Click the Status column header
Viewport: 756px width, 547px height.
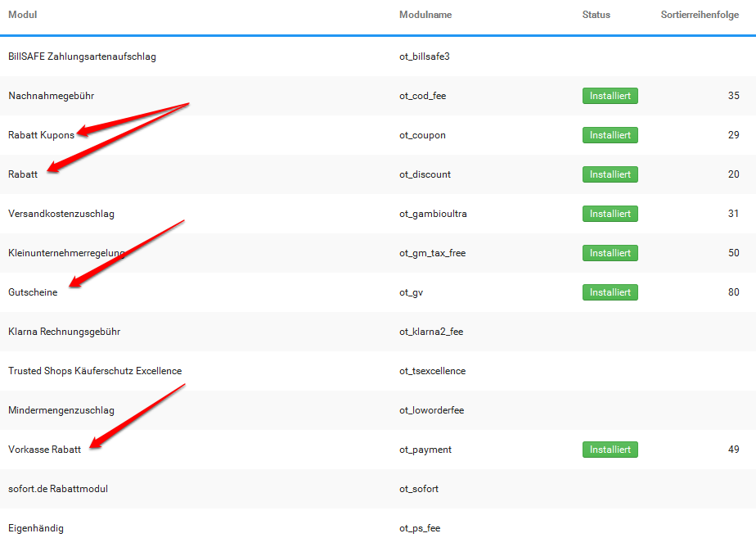(596, 15)
